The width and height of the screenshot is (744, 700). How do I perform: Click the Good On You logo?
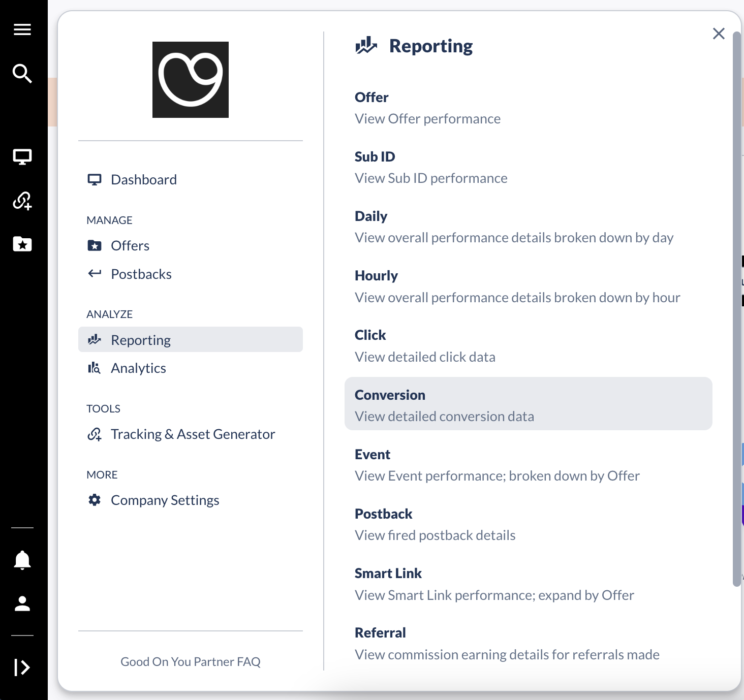coord(191,80)
